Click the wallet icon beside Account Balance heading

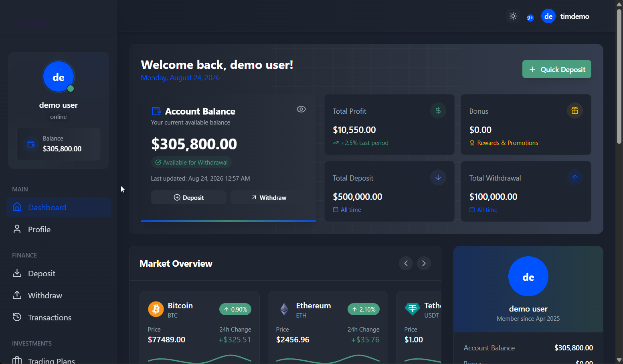(156, 111)
